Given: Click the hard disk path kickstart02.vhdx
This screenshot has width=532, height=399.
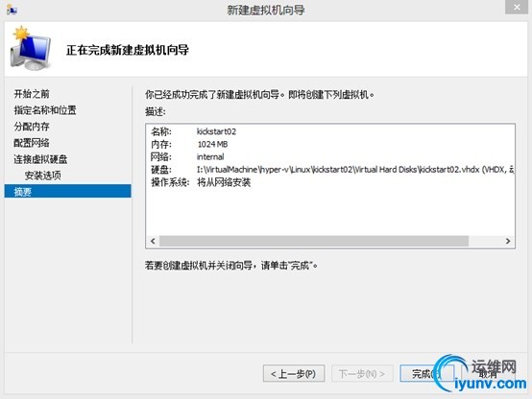Looking at the screenshot, I should (x=355, y=169).
